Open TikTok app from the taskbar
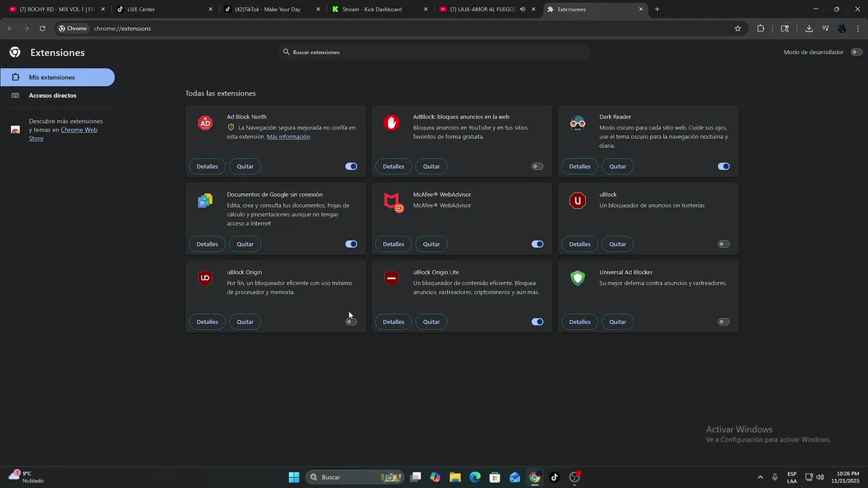 tap(554, 477)
